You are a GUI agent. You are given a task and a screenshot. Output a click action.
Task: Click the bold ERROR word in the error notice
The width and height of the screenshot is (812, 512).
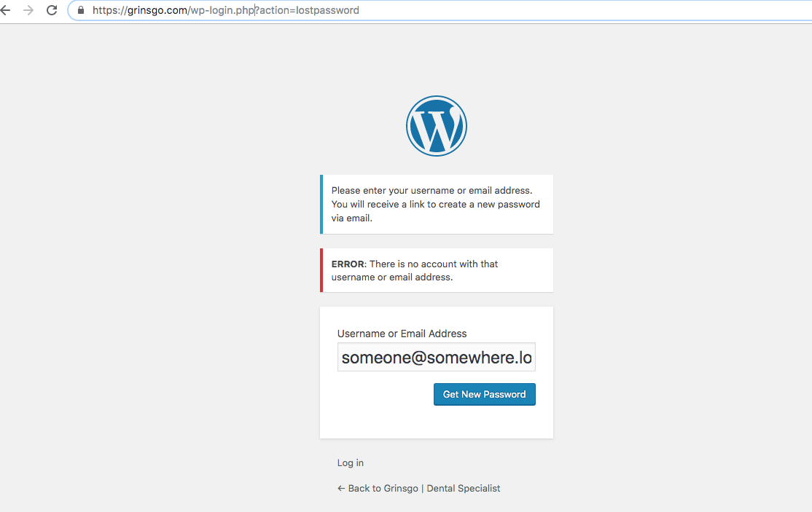348,264
